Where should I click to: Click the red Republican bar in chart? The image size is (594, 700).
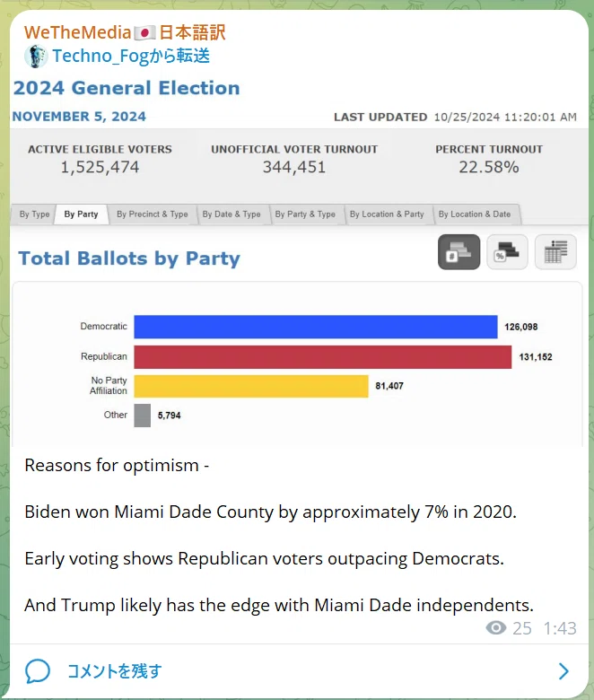pos(323,356)
